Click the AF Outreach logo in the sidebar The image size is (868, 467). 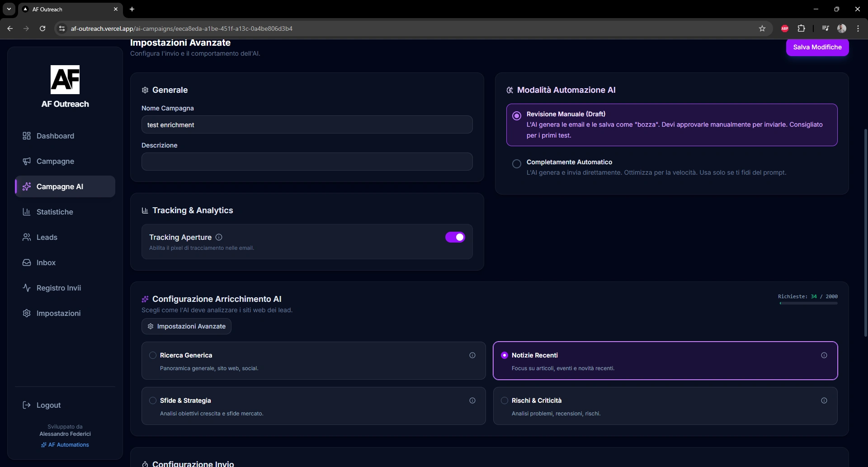click(x=65, y=80)
